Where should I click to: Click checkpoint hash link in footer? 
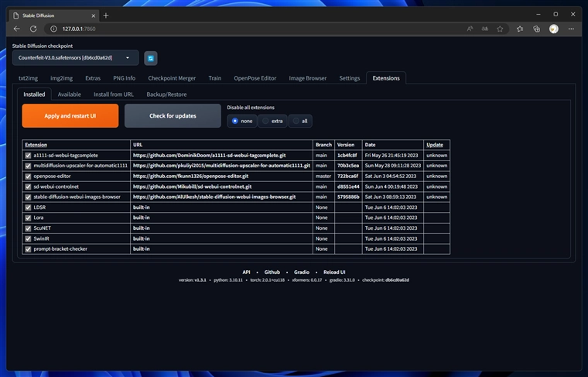click(397, 279)
